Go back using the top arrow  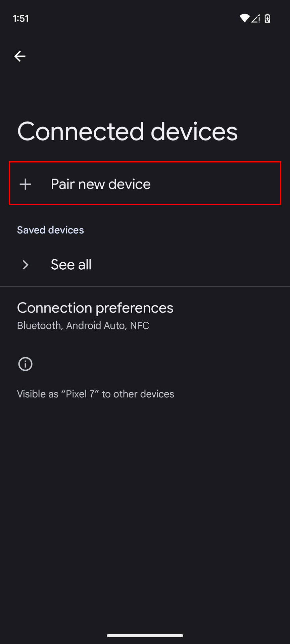click(20, 56)
